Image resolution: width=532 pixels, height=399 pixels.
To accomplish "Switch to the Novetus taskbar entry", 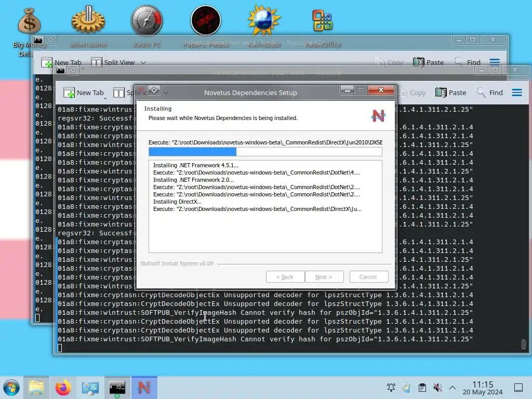I will (144, 388).
